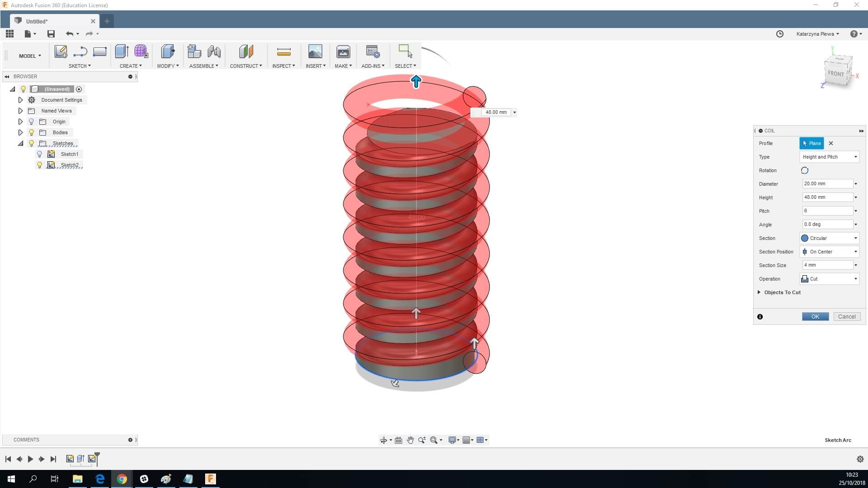This screenshot has height=488, width=868.
Task: Click the Measure inspect icon
Action: coord(283,52)
